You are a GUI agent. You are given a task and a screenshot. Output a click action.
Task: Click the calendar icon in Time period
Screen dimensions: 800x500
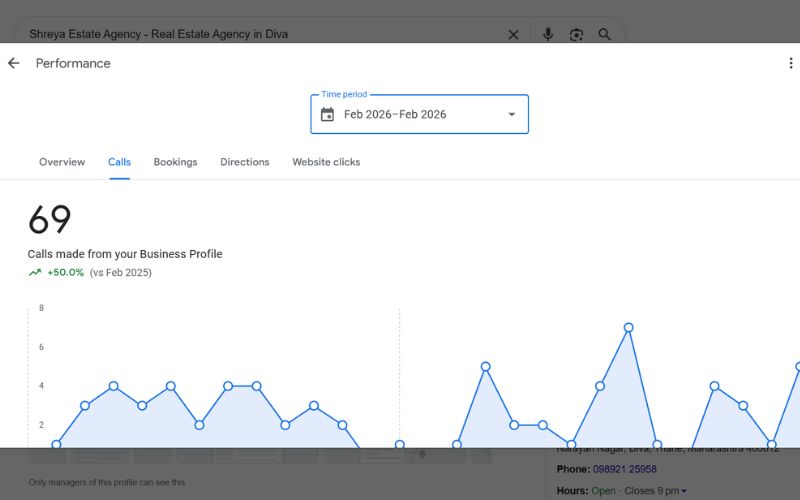[x=327, y=114]
